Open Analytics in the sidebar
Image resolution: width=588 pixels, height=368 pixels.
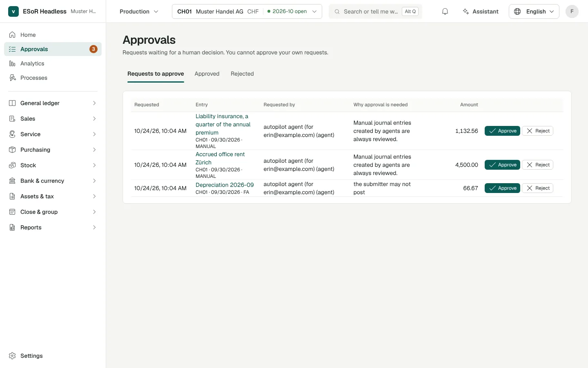point(53,63)
